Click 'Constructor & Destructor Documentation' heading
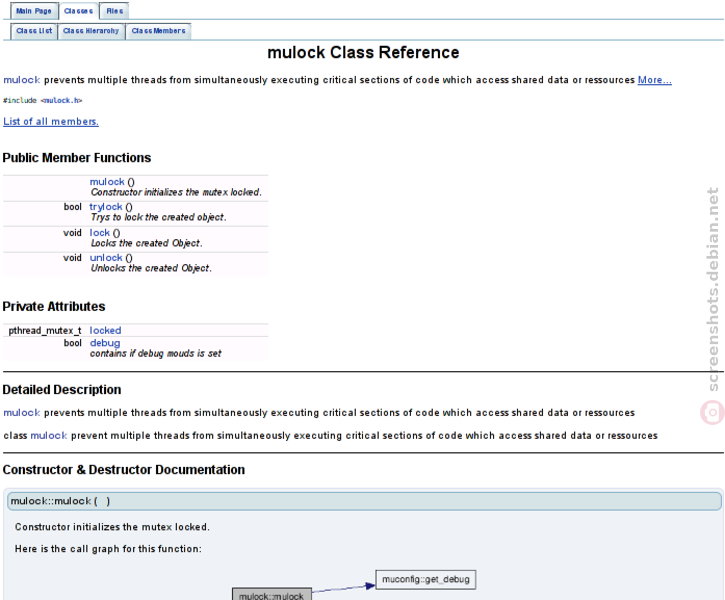 coord(123,470)
